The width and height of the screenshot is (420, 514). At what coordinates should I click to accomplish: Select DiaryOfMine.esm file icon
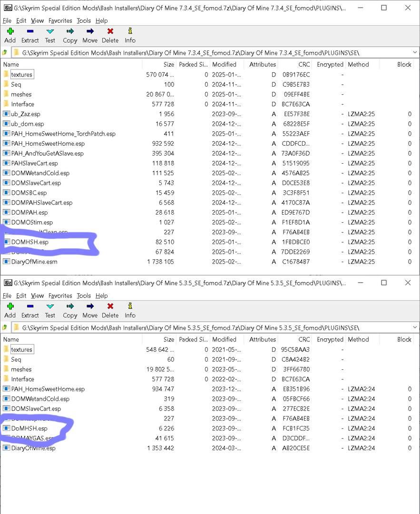6,262
